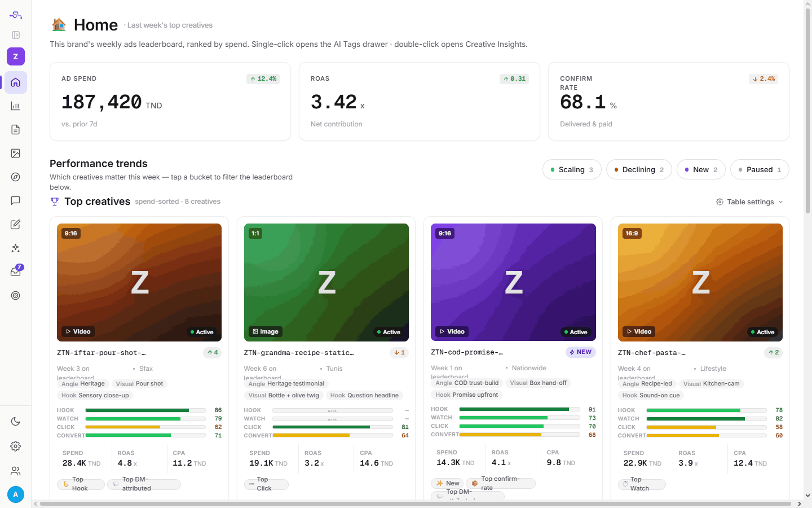The height and width of the screenshot is (508, 812).
Task: Select the Confirm Rate metric card
Action: pyautogui.click(x=669, y=101)
